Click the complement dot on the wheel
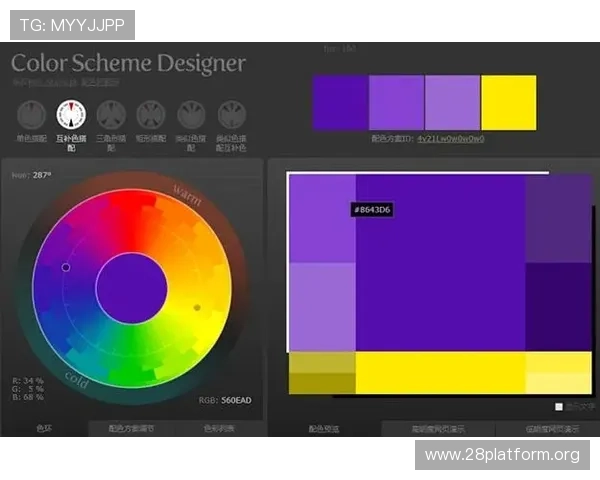This screenshot has width=600, height=480. click(197, 307)
